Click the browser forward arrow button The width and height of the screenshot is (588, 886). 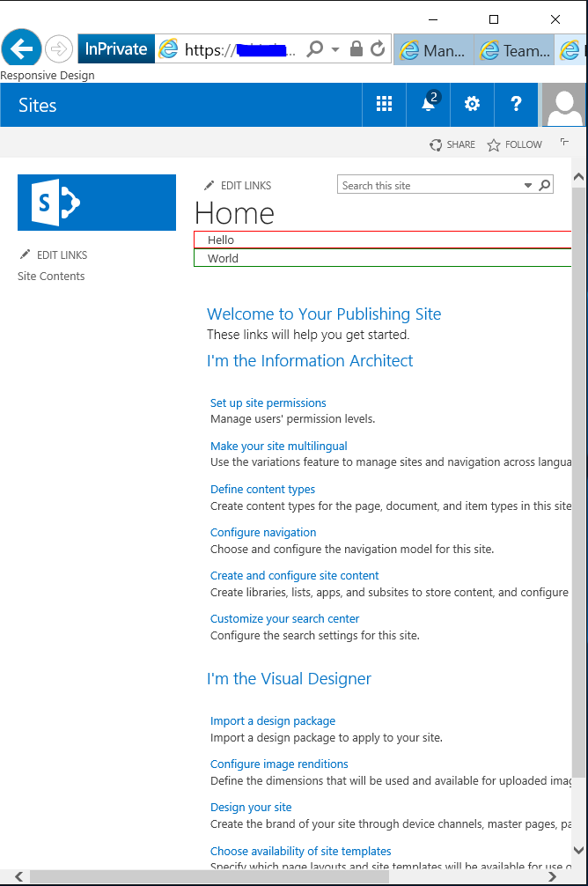[59, 49]
